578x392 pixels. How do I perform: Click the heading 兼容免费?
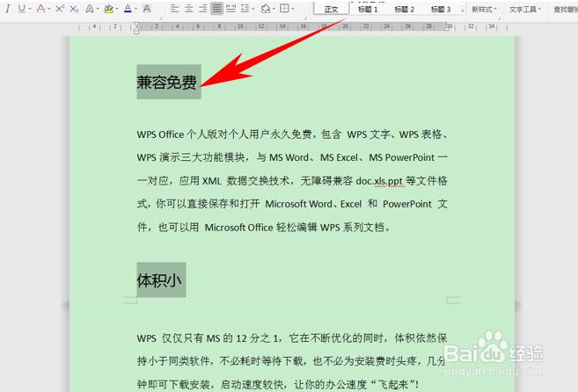166,82
